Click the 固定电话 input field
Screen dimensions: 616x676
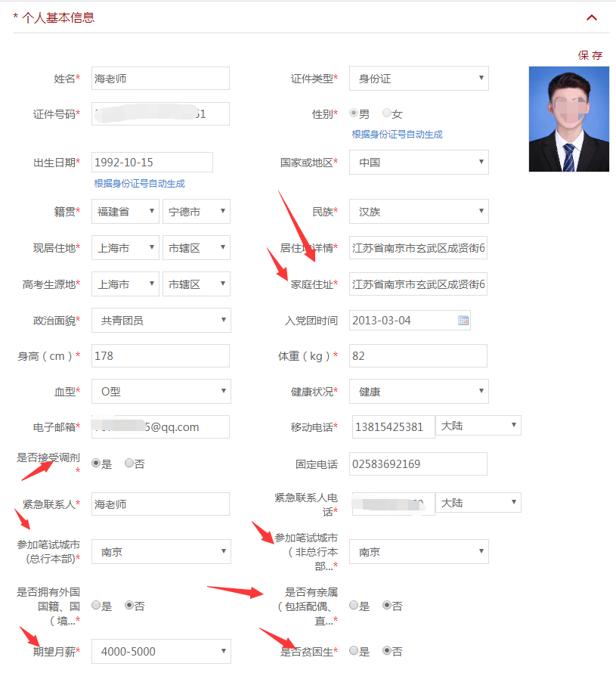coord(418,464)
